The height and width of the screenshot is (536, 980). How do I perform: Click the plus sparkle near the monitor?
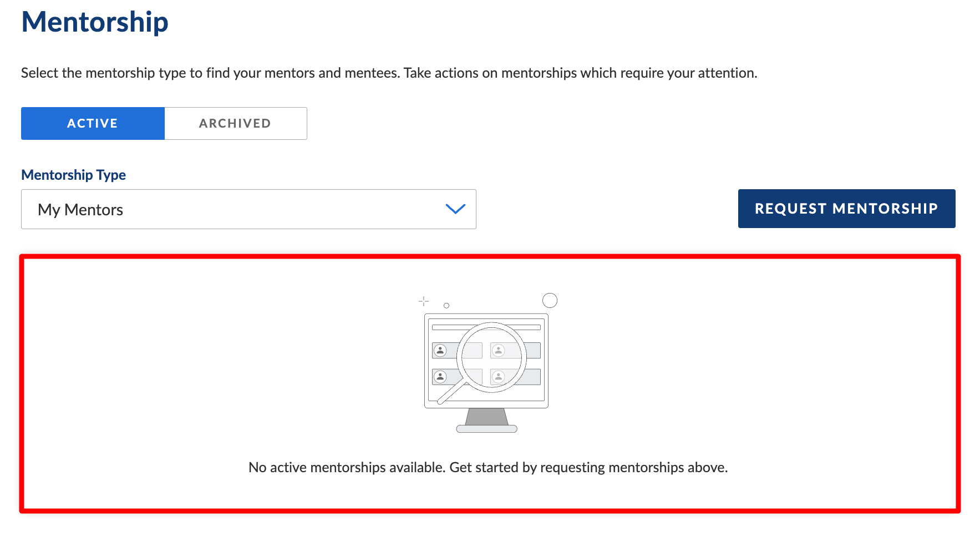424,301
